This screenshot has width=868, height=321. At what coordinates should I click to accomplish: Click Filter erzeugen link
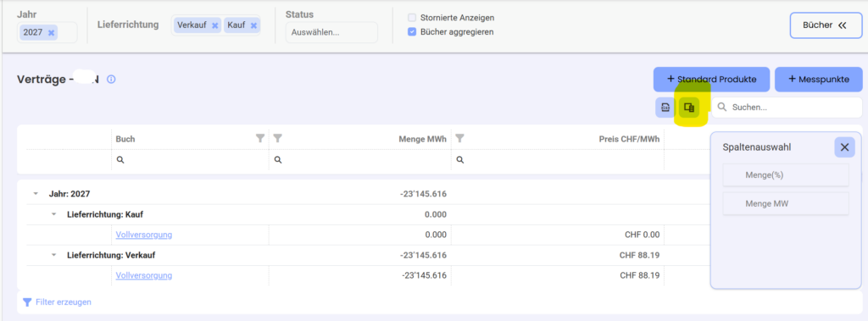point(57,302)
